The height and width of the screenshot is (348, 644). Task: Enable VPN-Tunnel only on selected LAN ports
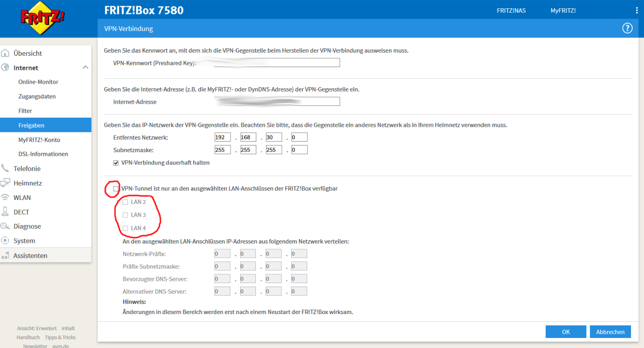[116, 189]
